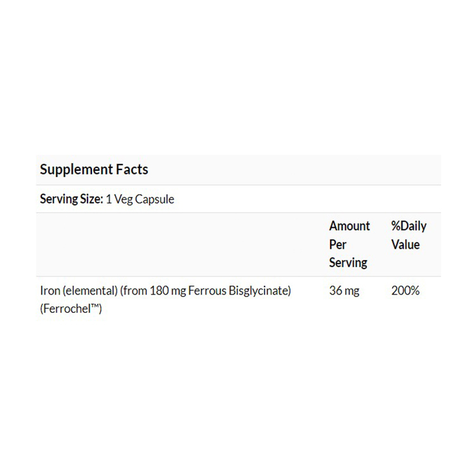Screen dimensions: 476x476
Task: Select the word Value under %Daily
Action: (x=405, y=244)
